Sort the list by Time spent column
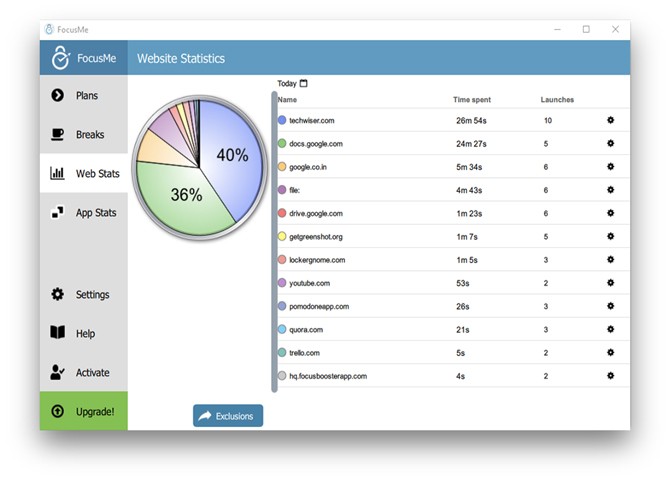The height and width of the screenshot is (480, 670). pyautogui.click(x=471, y=100)
